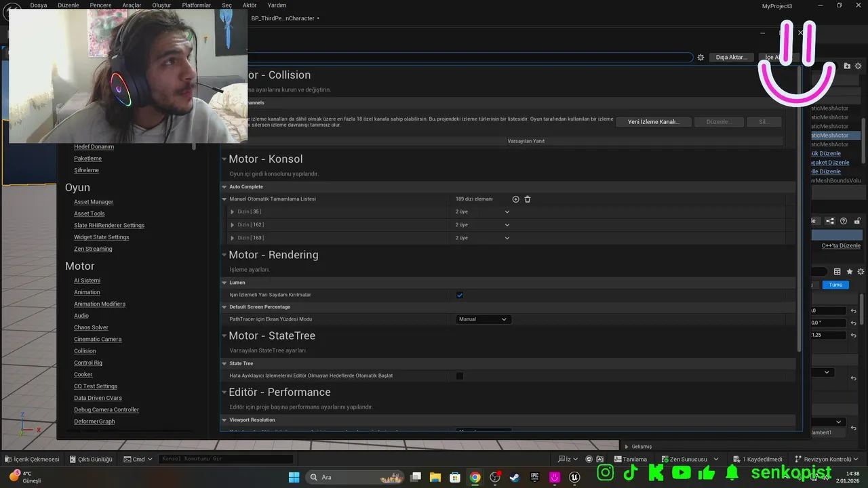The image size is (868, 488).
Task: Open the Project Settings gear options
Action: coord(701,58)
